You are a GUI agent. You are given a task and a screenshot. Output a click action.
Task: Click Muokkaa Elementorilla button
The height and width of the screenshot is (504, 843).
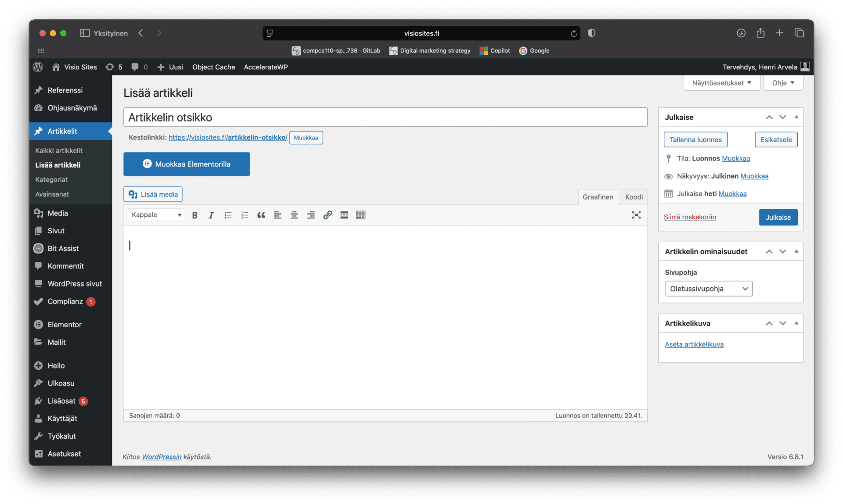pyautogui.click(x=187, y=164)
